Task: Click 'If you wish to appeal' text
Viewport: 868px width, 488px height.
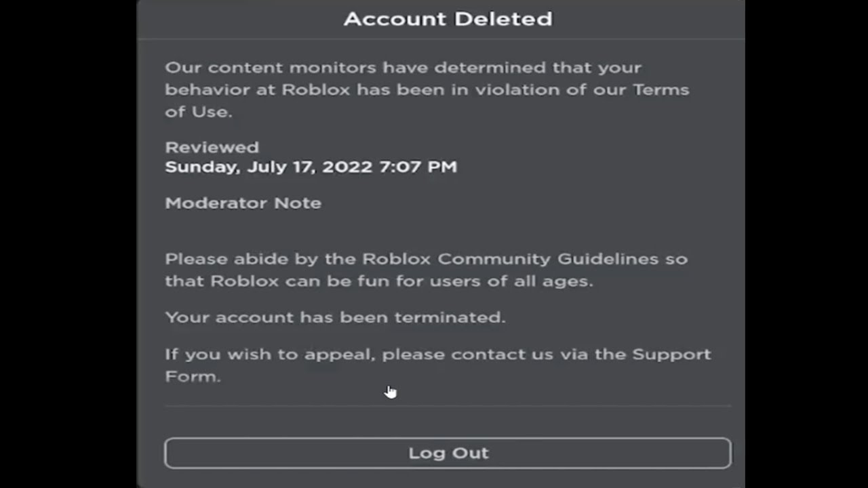Action: pos(269,354)
